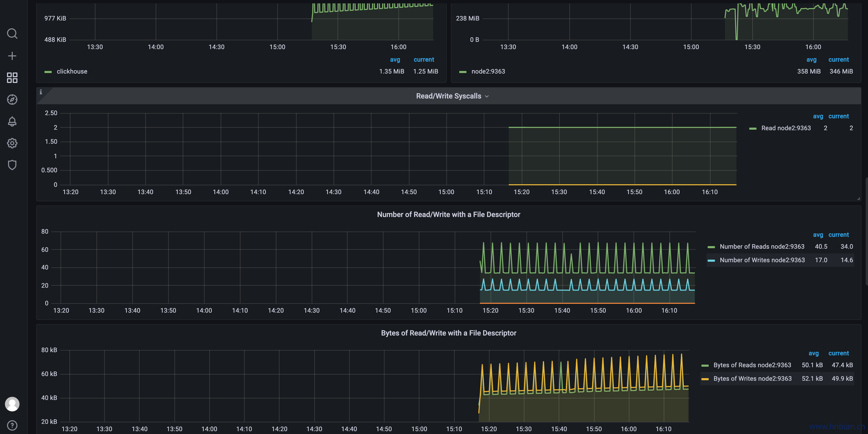Image resolution: width=868 pixels, height=434 pixels.
Task: Click clickhouse legend color swatch
Action: tap(48, 72)
